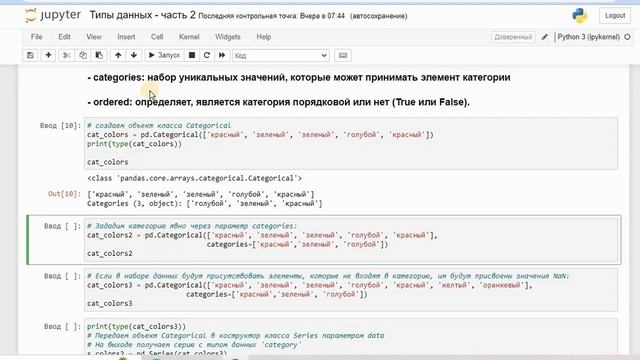Viewport: 640px width, 360px height.
Task: Click inside the cat_colors2 code cell
Action: pyautogui.click(x=351, y=240)
